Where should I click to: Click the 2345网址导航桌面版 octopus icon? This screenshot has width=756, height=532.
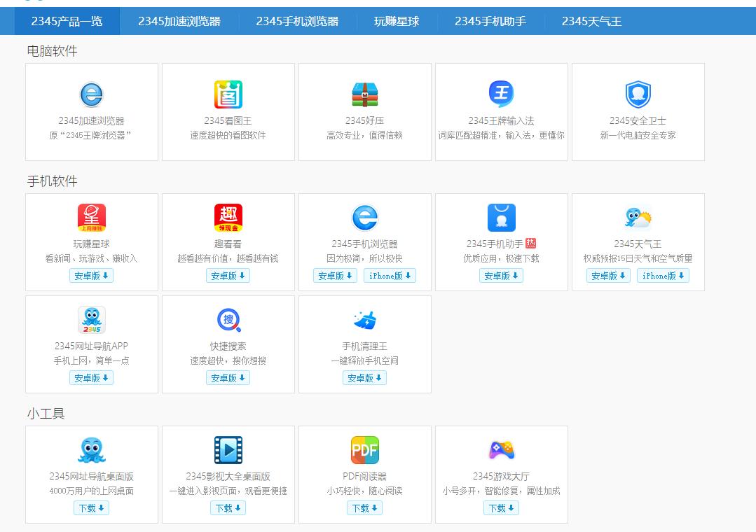click(92, 450)
